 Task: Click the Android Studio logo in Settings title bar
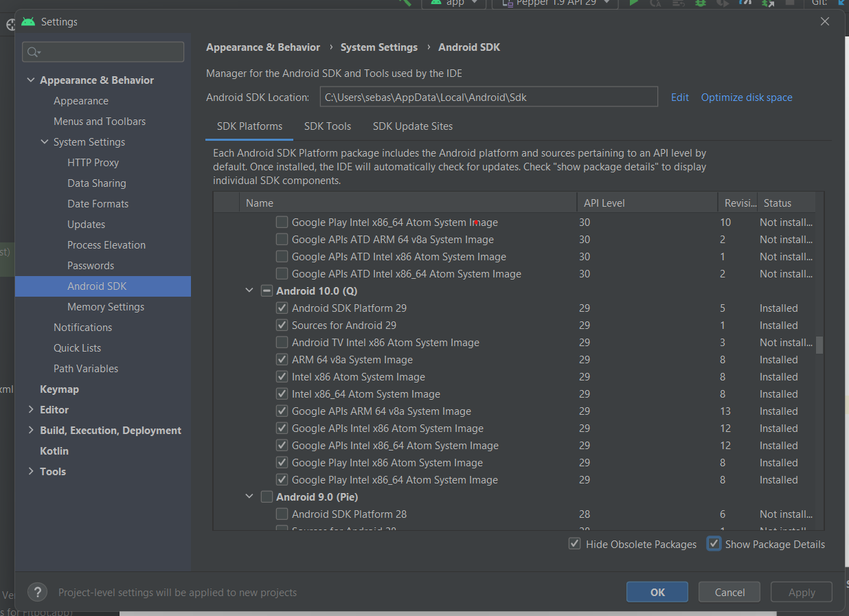(28, 22)
